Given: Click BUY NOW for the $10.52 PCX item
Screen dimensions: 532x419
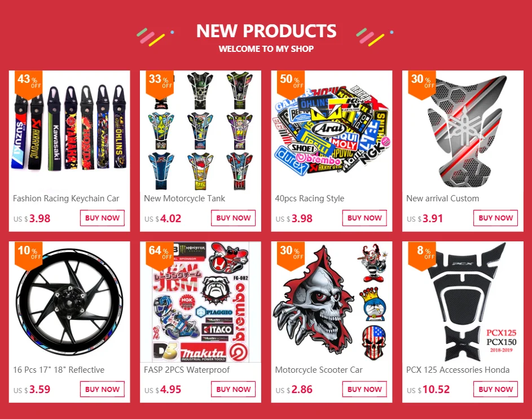Looking at the screenshot, I should (496, 389).
